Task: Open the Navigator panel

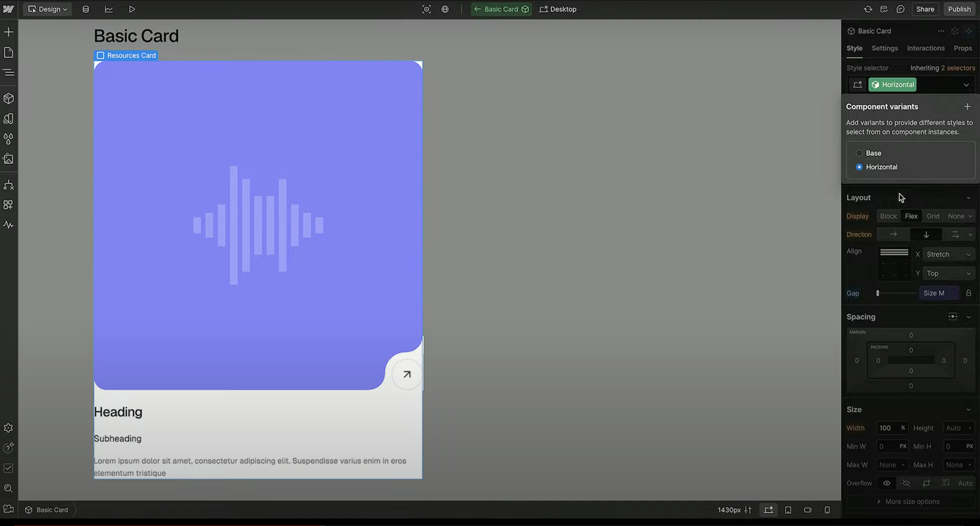Action: click(9, 72)
